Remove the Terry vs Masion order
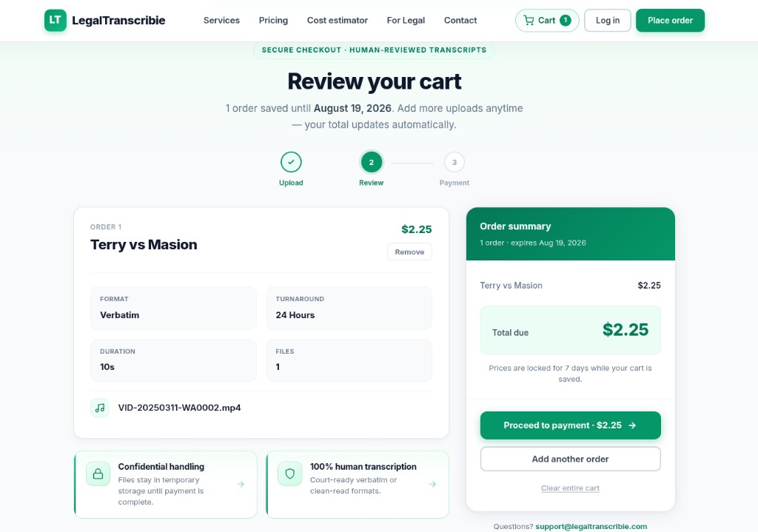 pos(409,252)
